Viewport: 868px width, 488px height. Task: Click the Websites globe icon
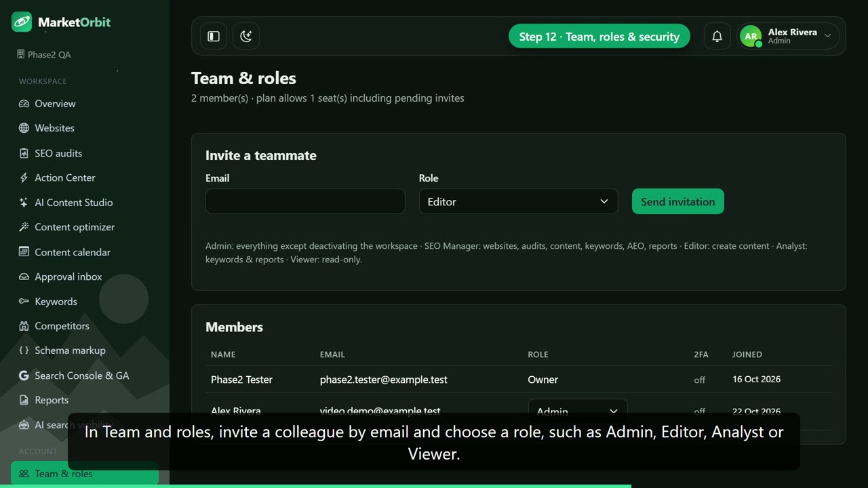pos(24,128)
